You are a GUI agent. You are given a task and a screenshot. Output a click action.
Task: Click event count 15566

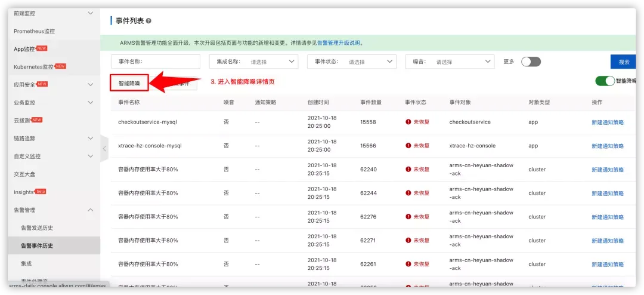click(368, 146)
